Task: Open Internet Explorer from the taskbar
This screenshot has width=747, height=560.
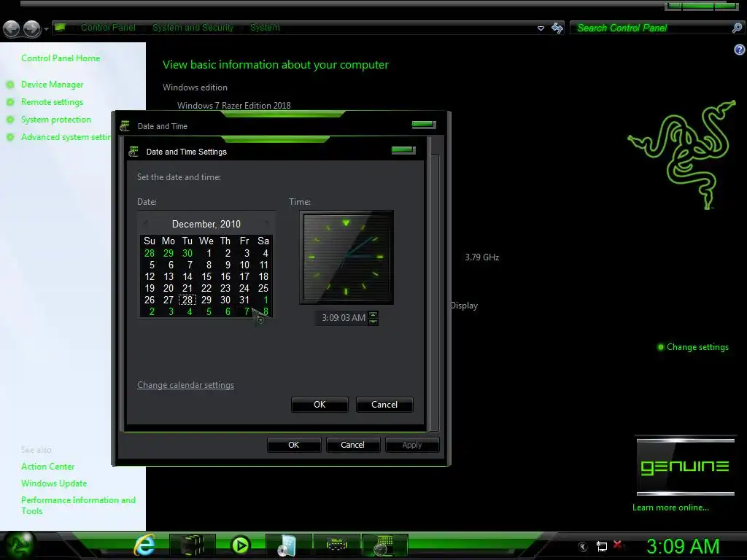Action: (x=144, y=545)
